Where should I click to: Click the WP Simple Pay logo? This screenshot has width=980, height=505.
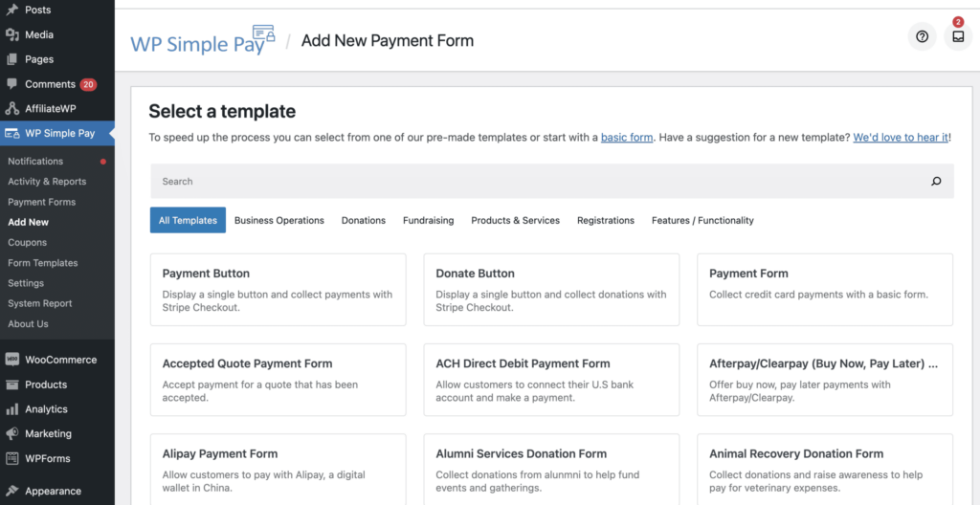click(203, 40)
